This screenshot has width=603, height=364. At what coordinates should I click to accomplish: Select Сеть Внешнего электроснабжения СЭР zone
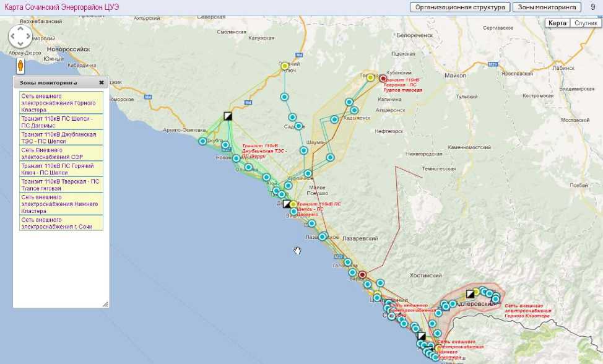tap(61, 154)
